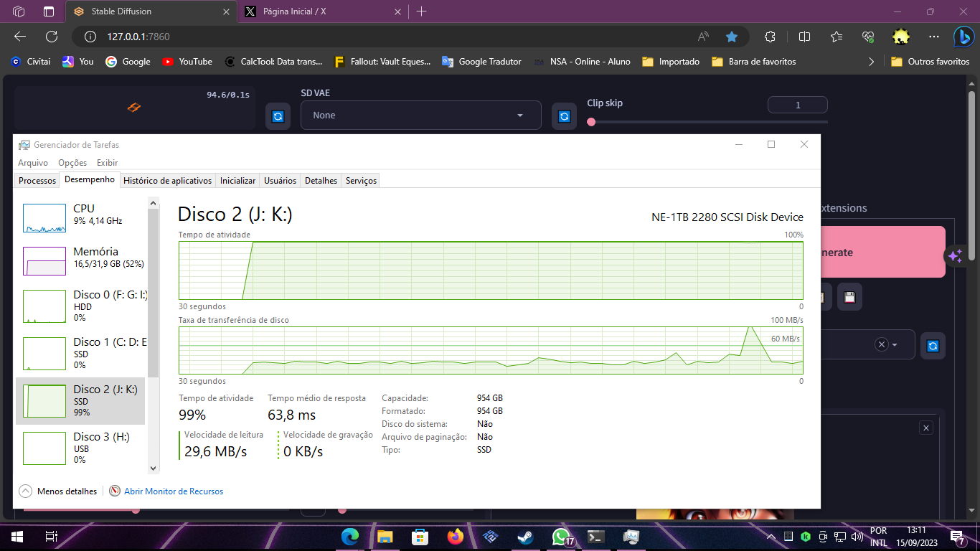Go back using the browser back arrow
980x551 pixels.
[20, 37]
